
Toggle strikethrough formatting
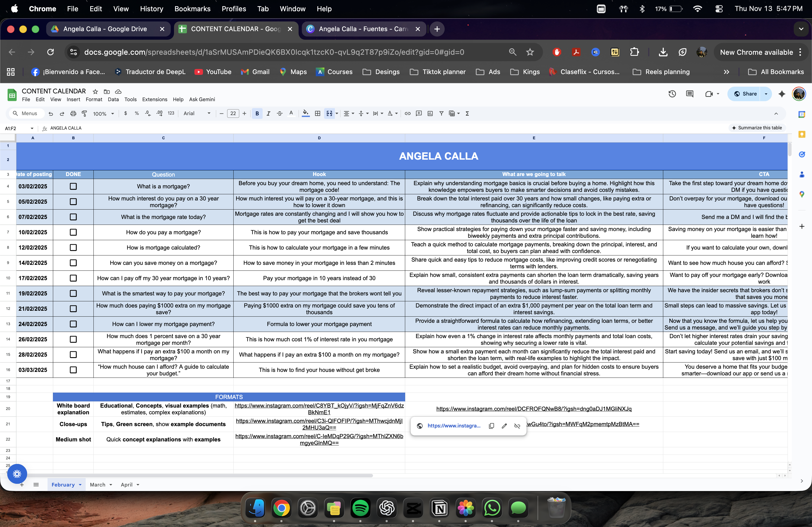pyautogui.click(x=280, y=114)
